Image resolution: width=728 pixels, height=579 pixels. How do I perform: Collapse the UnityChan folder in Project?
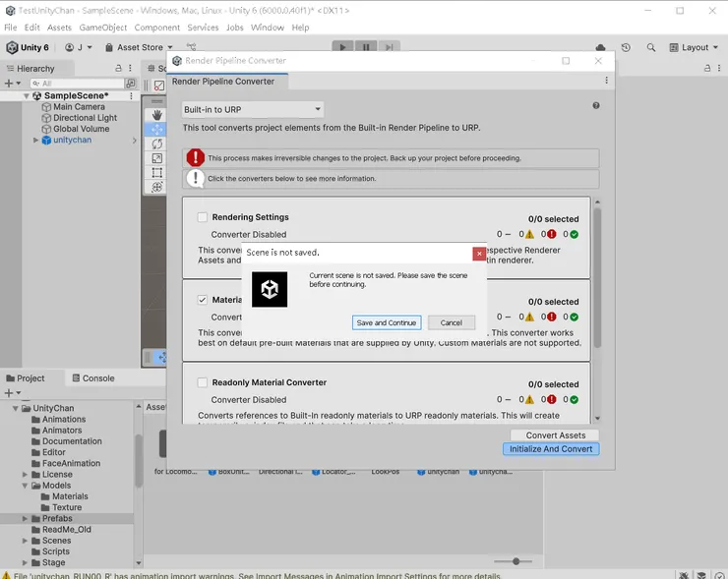point(16,408)
